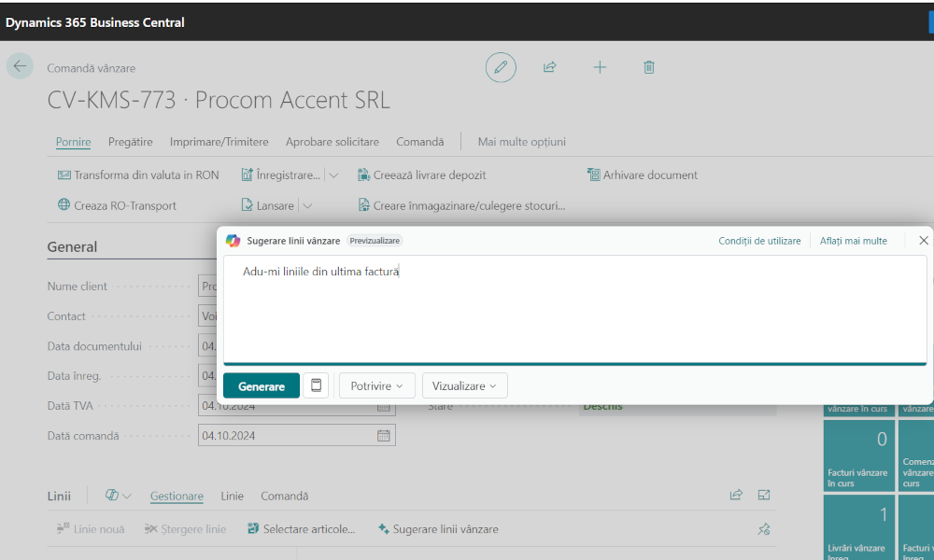The height and width of the screenshot is (560, 934).
Task: Close the Sugerare linii vânzare dialog
Action: (923, 241)
